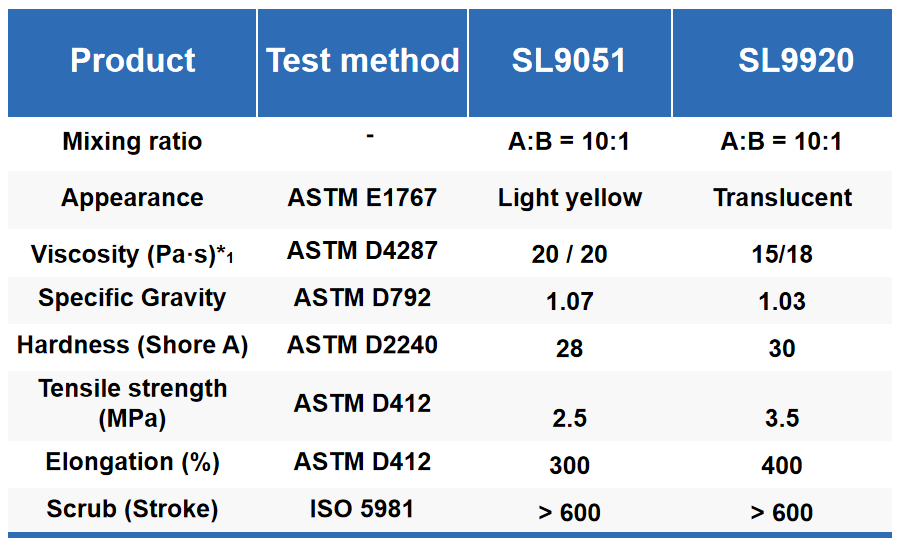
Task: Click the ASTM D4287 cell
Action: 362,251
